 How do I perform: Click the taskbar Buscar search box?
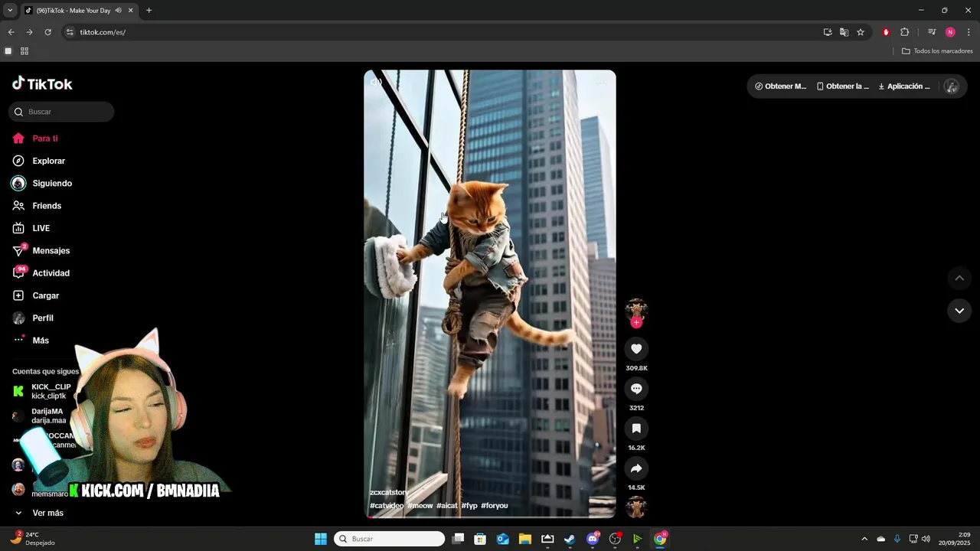[390, 539]
